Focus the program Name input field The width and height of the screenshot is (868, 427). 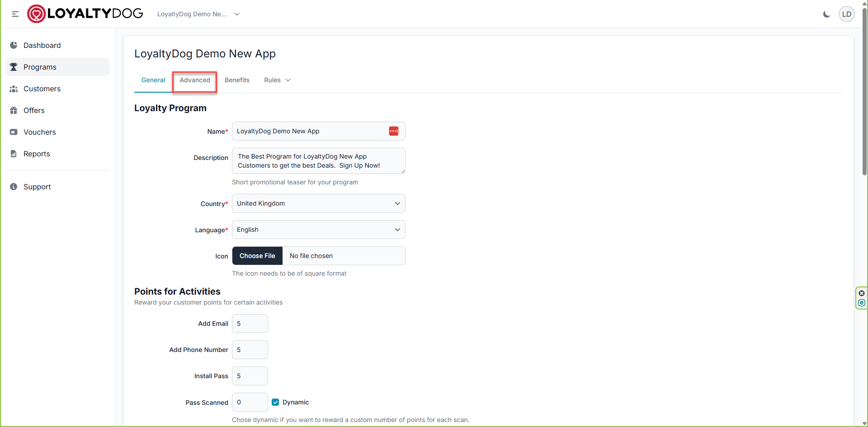pyautogui.click(x=319, y=131)
